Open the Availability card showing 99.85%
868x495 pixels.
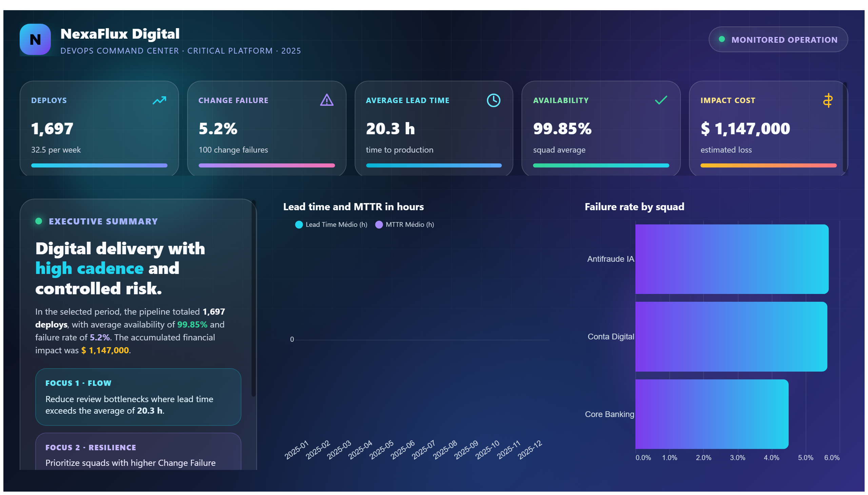point(601,128)
